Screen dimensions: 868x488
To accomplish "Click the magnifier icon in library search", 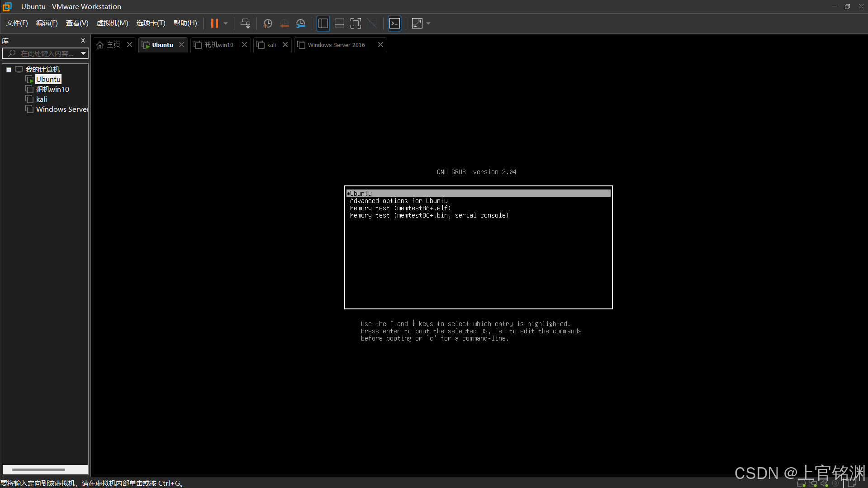I will tap(12, 53).
